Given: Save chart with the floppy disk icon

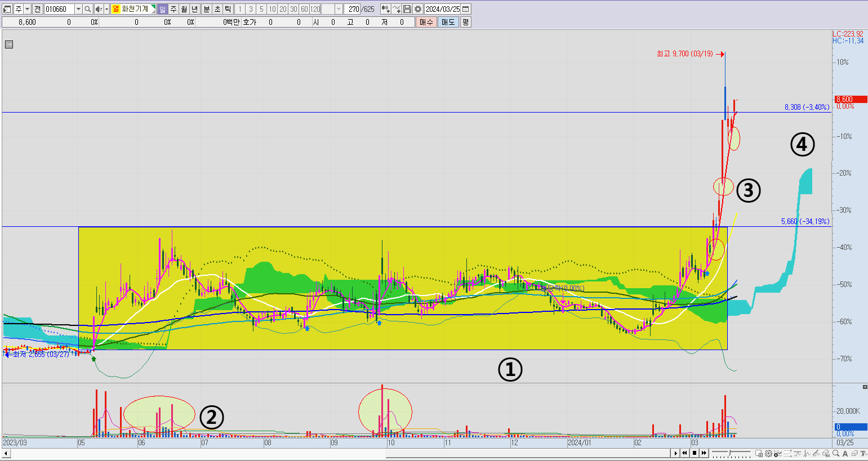Looking at the screenshot, I should pyautogui.click(x=407, y=9).
